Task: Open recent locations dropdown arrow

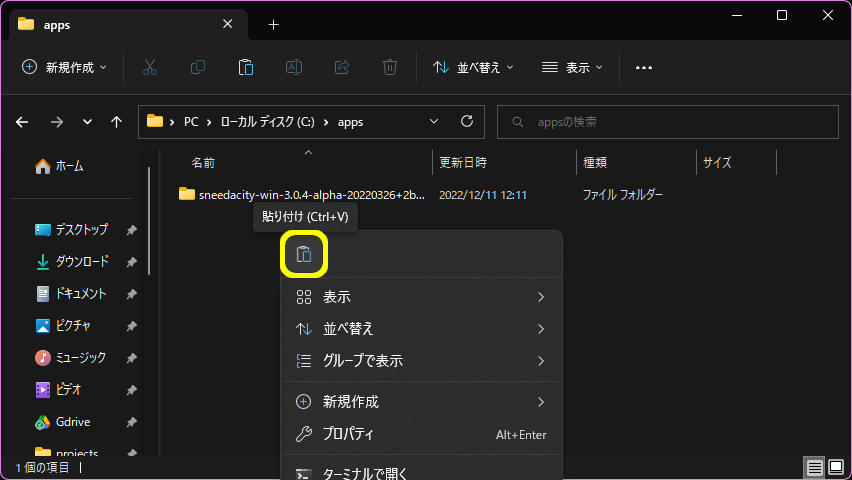Action: coord(87,122)
